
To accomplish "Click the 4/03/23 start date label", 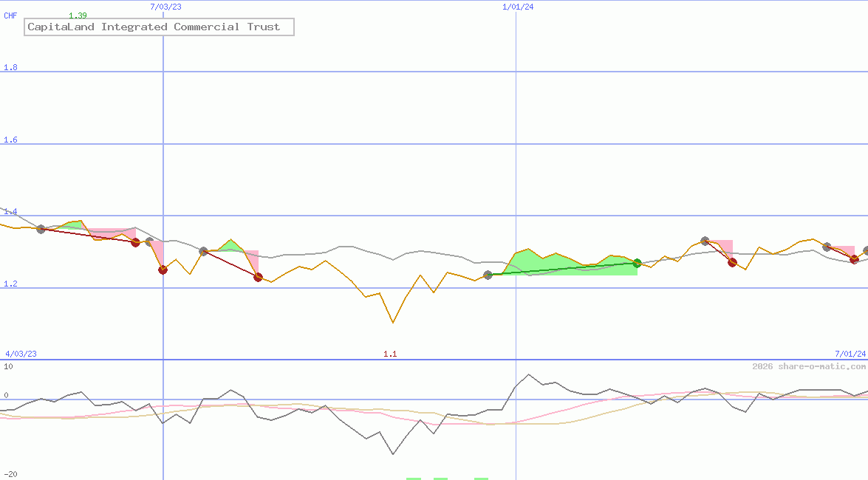I will point(21,354).
